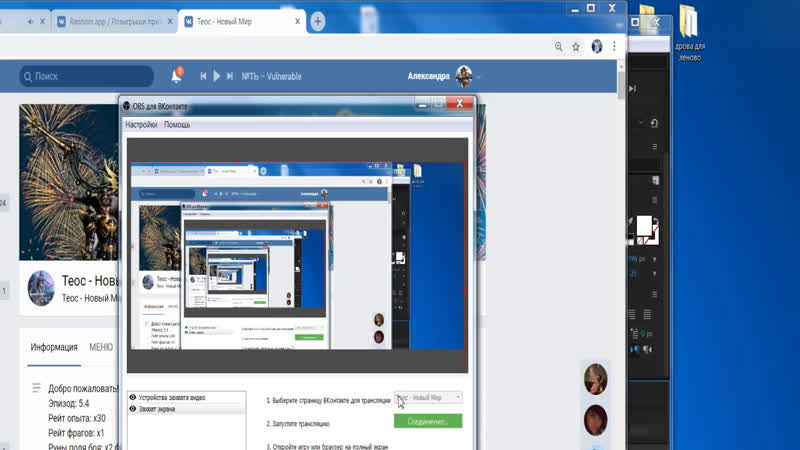Open browser profile avatar icon

pos(596,46)
